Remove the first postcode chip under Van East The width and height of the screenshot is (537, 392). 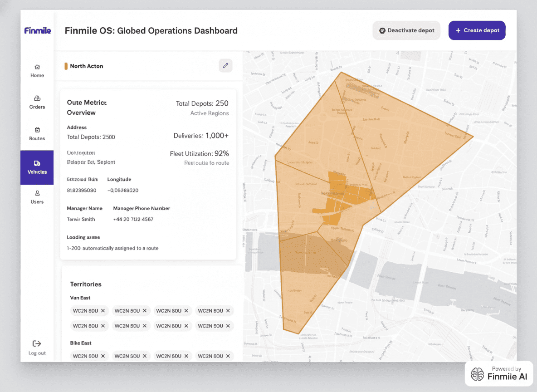[103, 311]
